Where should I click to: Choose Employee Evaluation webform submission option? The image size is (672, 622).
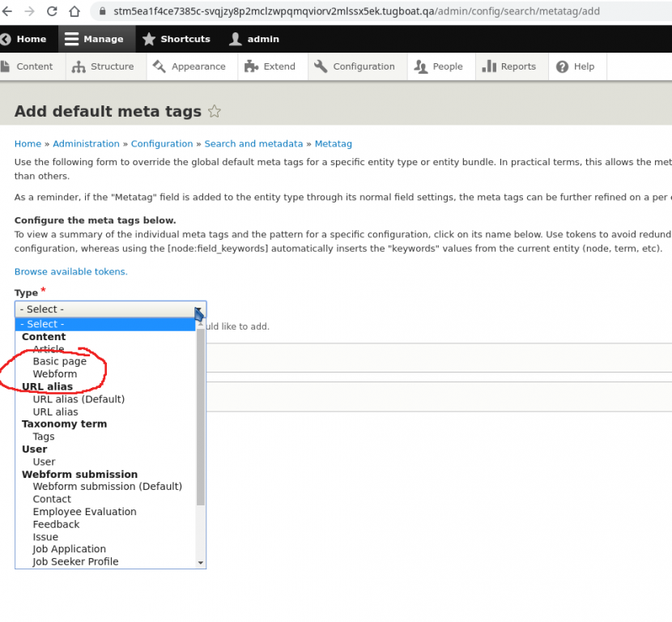point(84,512)
